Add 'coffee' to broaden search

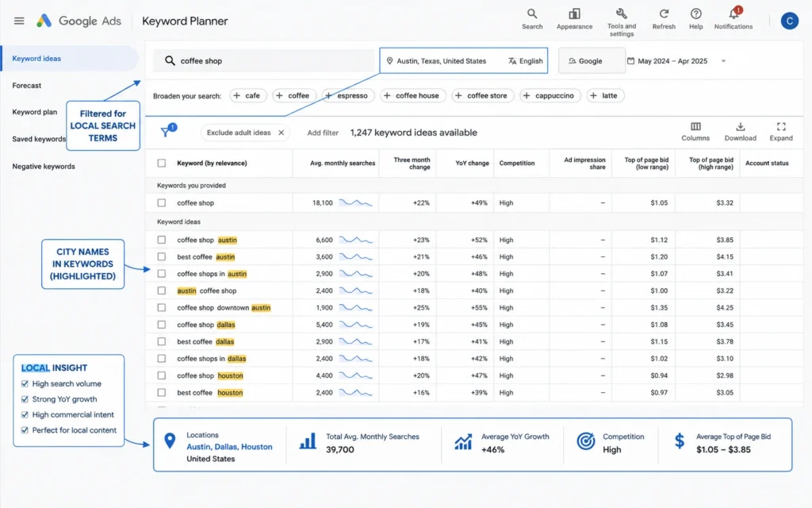pos(293,95)
